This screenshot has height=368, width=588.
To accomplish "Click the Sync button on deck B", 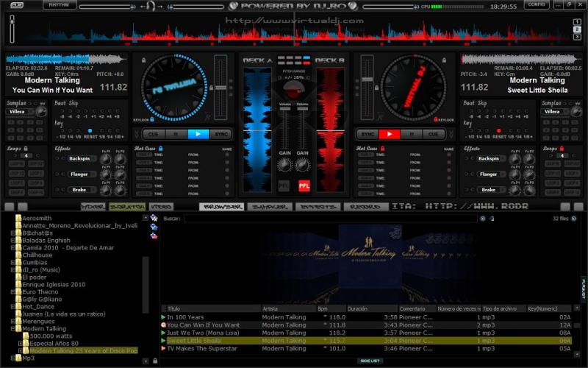I will (367, 134).
